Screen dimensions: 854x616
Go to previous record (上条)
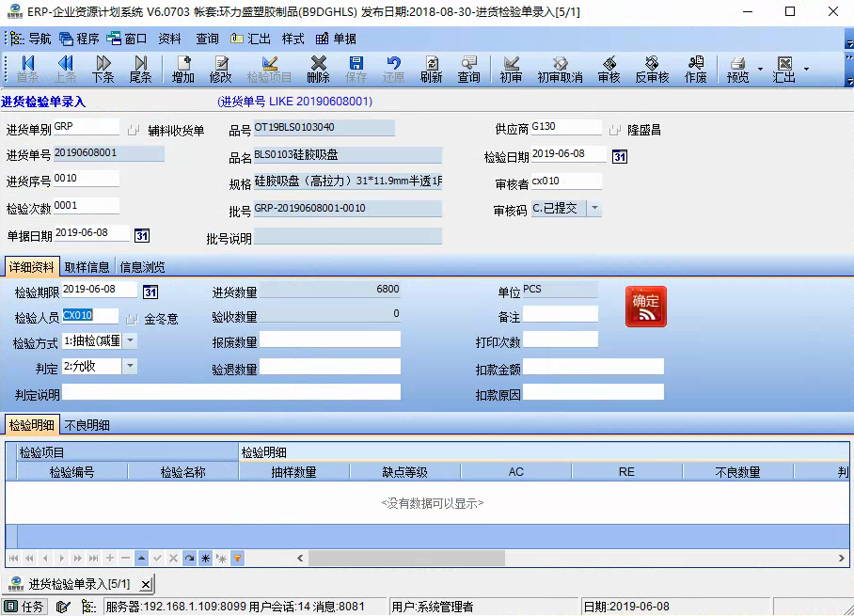pos(65,70)
